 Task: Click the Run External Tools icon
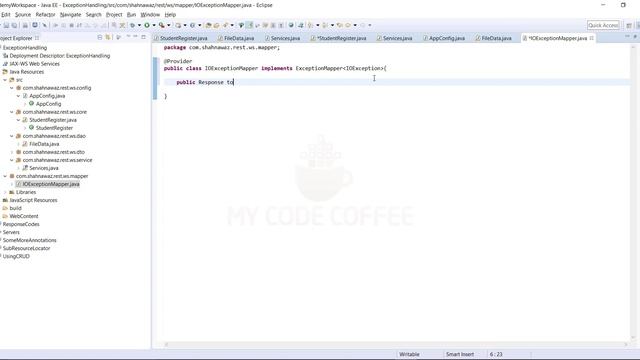[162, 25]
